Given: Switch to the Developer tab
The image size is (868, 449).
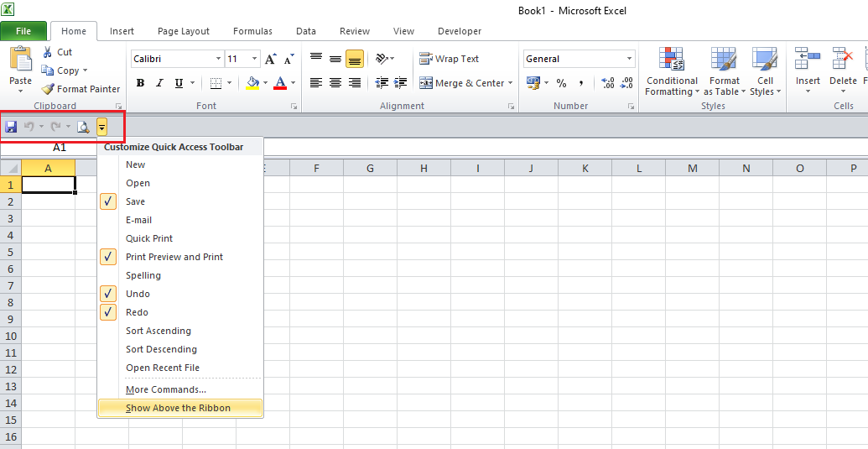Looking at the screenshot, I should (460, 31).
